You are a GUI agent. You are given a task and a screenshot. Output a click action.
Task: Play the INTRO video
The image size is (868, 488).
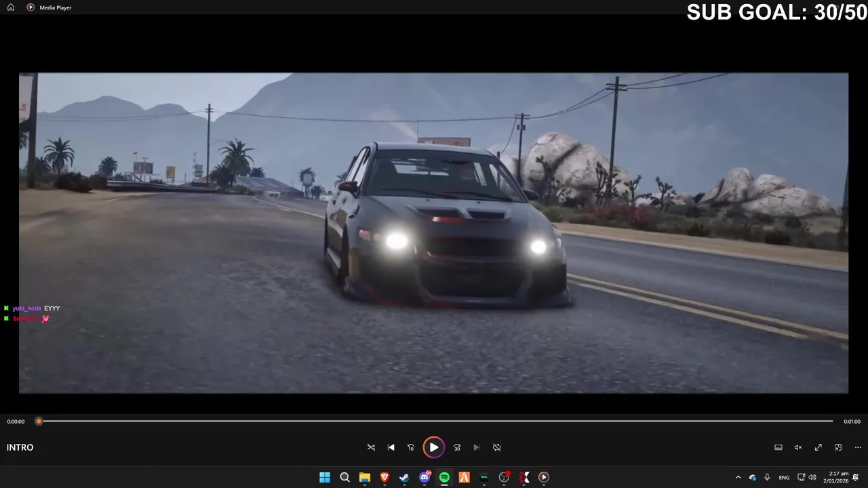tap(434, 447)
